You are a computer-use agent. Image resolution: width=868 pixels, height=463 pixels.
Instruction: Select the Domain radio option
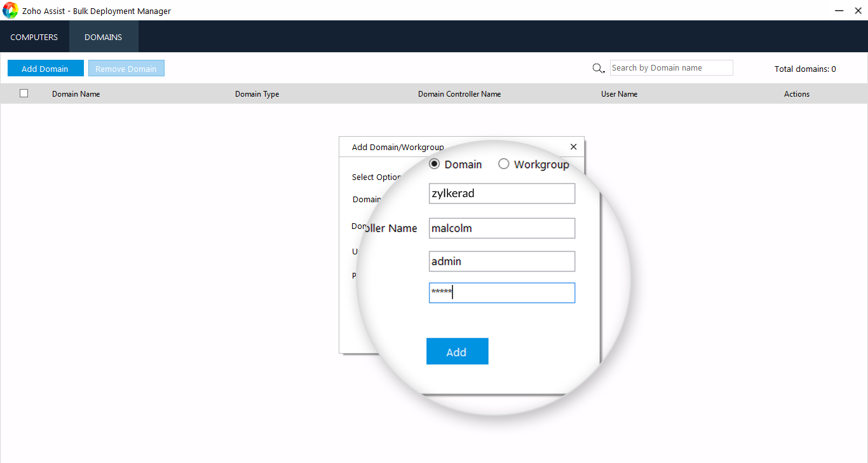tap(435, 164)
